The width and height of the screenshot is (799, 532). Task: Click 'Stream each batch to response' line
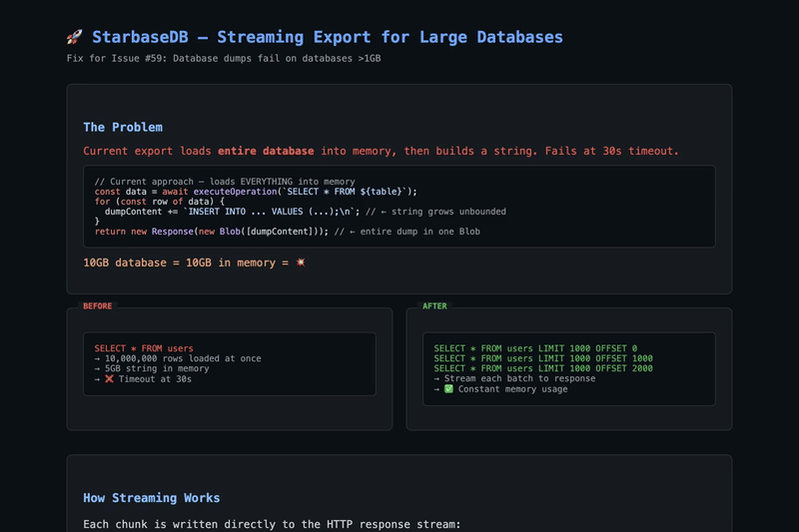point(514,378)
